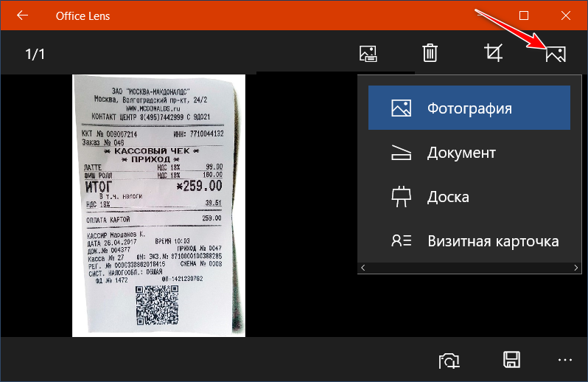The image size is (588, 382).
Task: Open more options with the three dots
Action: pyautogui.click(x=564, y=360)
